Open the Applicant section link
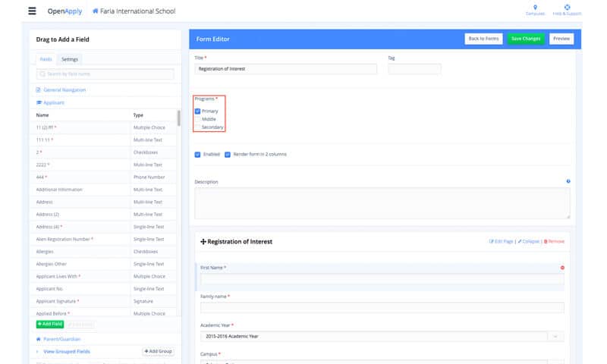Image resolution: width=607 pixels, height=364 pixels. pos(54,102)
